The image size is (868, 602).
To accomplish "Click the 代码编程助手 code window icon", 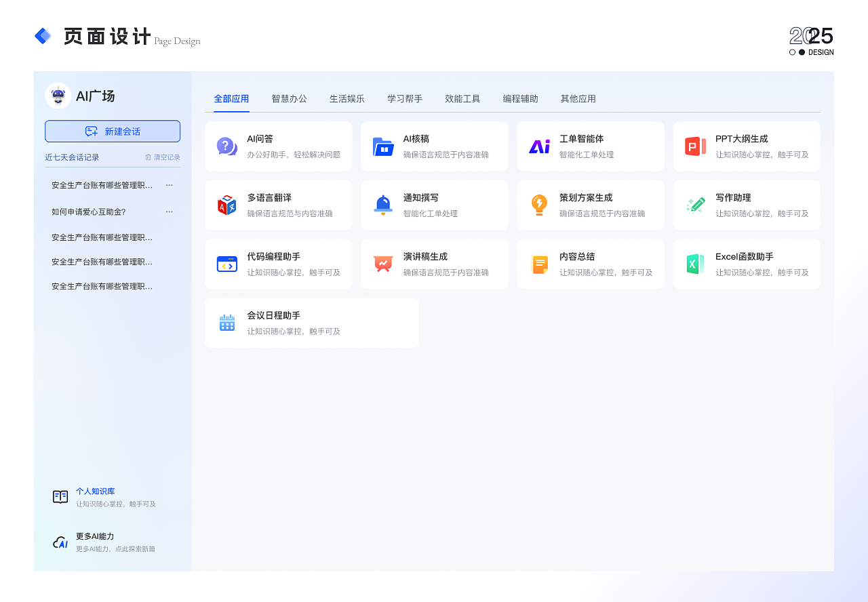I will (x=226, y=264).
